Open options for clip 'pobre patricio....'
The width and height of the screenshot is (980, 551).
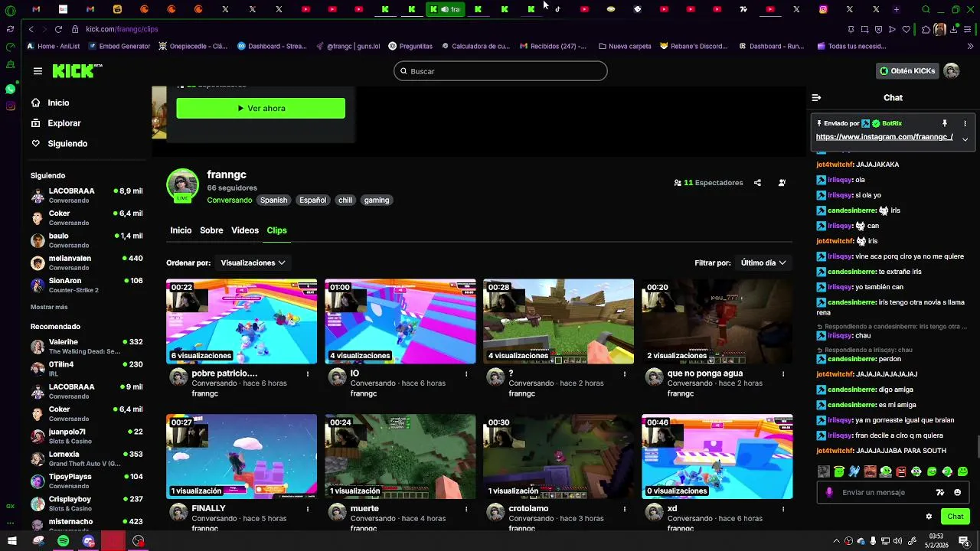pyautogui.click(x=308, y=374)
